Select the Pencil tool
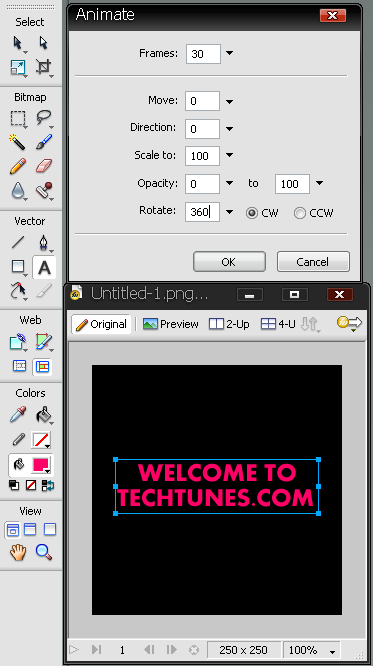The height and width of the screenshot is (666, 373). click(17, 166)
